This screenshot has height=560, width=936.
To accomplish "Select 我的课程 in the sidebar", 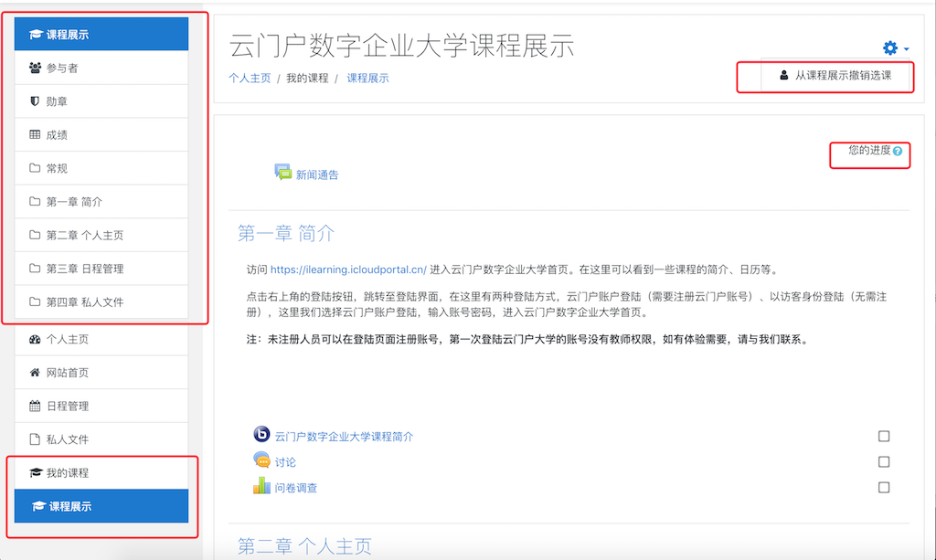I will [101, 473].
